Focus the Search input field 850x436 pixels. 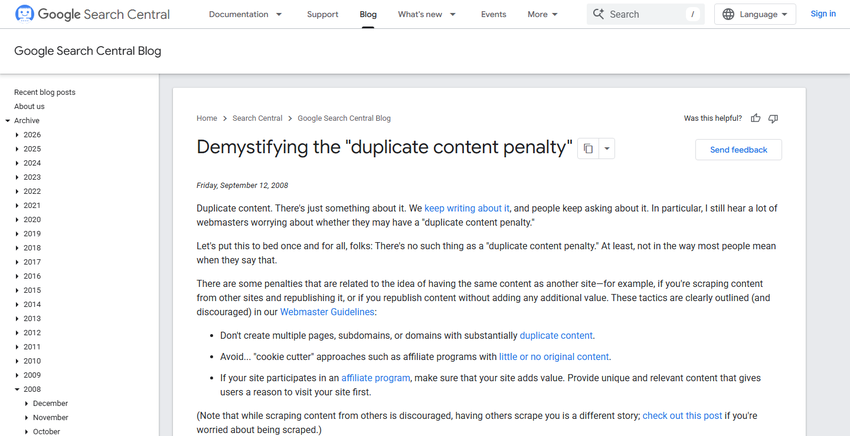[646, 14]
